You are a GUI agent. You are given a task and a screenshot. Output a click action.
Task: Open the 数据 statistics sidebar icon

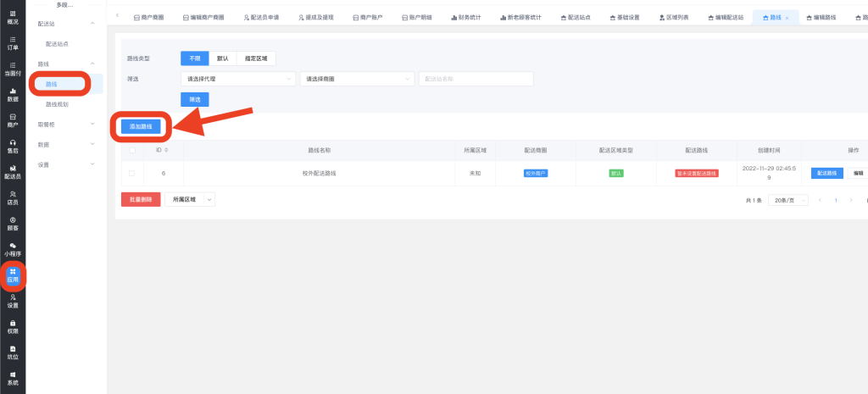[x=13, y=94]
